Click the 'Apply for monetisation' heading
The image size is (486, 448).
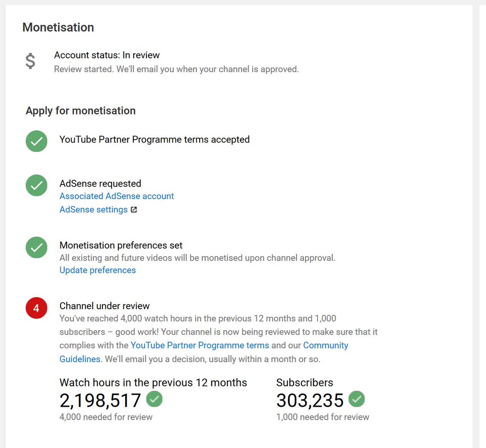(81, 110)
